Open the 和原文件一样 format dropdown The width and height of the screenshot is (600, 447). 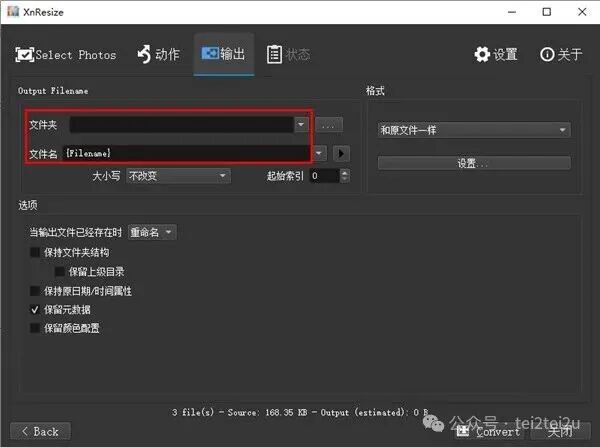coord(474,130)
